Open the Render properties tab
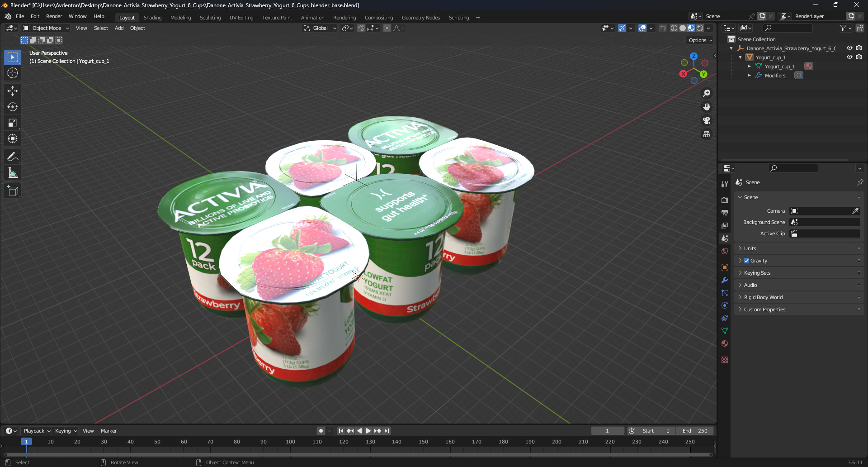This screenshot has height=467, width=868. click(725, 200)
